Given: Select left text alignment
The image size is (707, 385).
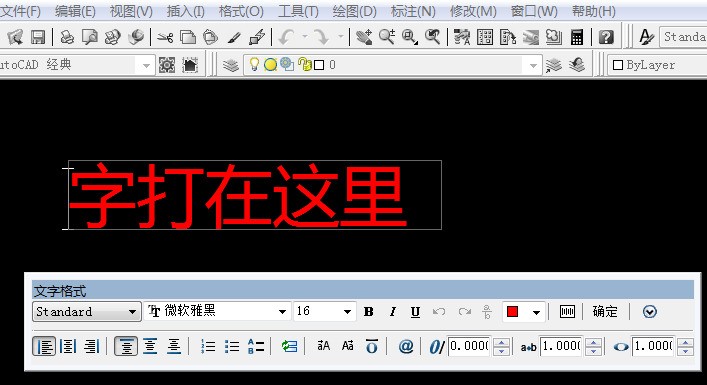Looking at the screenshot, I should coord(44,347).
